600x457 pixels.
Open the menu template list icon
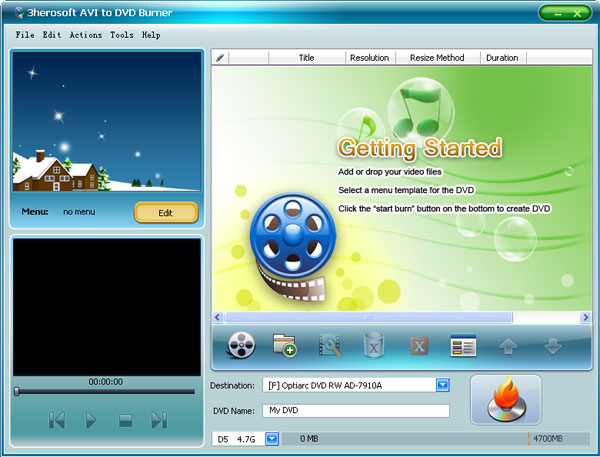click(462, 346)
